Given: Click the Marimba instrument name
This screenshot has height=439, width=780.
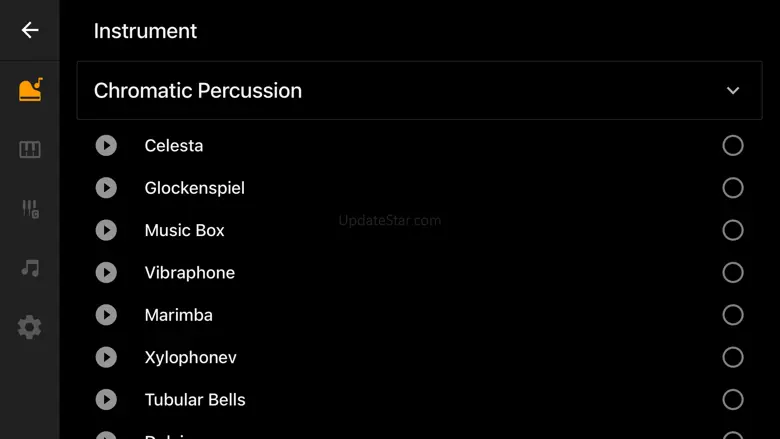Looking at the screenshot, I should coord(179,315).
